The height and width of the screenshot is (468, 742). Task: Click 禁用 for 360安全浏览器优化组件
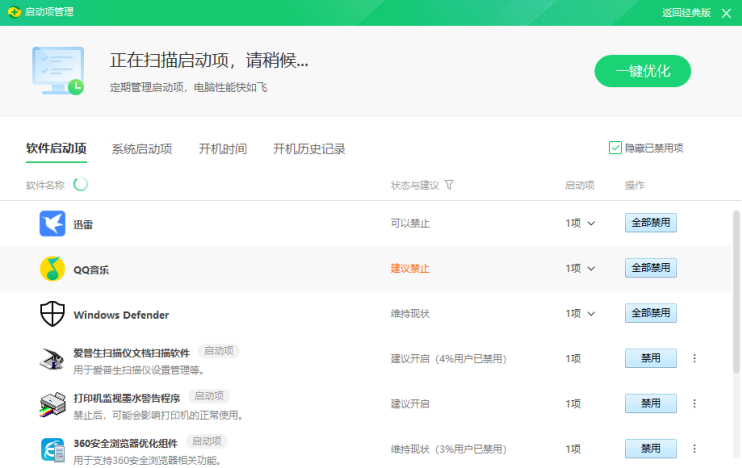click(x=651, y=449)
